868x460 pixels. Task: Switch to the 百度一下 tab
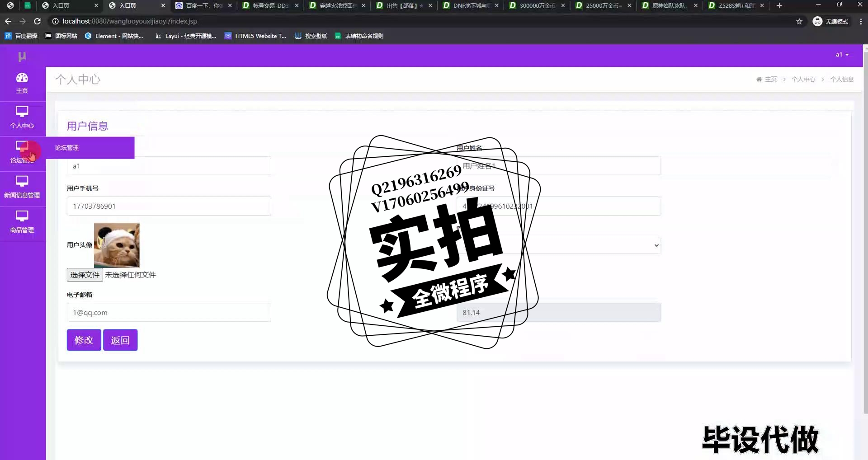click(x=203, y=5)
